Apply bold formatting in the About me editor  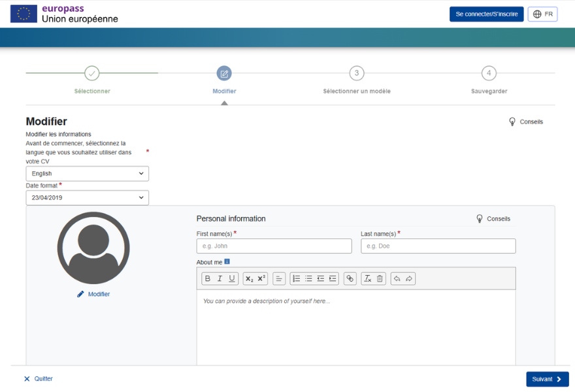[x=206, y=279]
